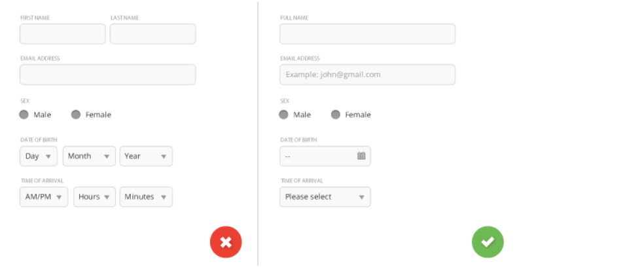Expand the Day dropdown
Image resolution: width=644 pixels, height=275 pixels.
pos(39,156)
